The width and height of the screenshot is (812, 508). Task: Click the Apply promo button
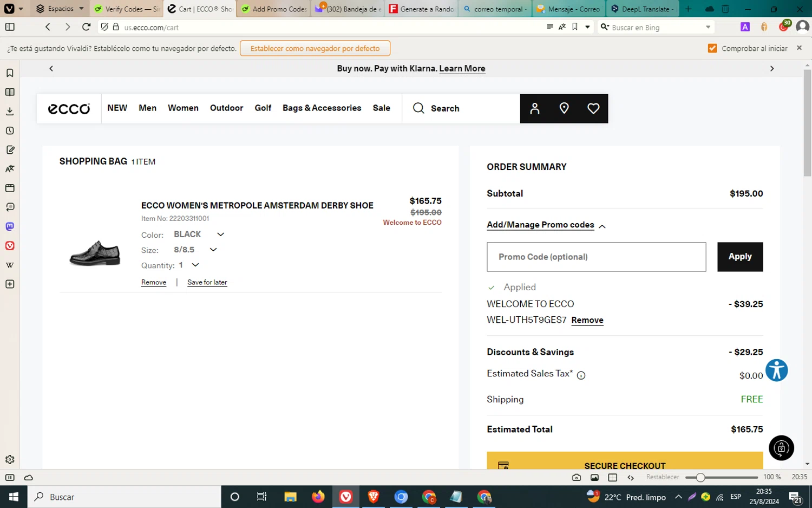(x=740, y=257)
